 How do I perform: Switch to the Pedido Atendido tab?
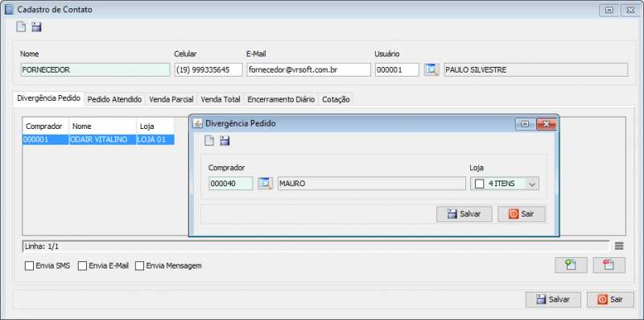tap(114, 99)
